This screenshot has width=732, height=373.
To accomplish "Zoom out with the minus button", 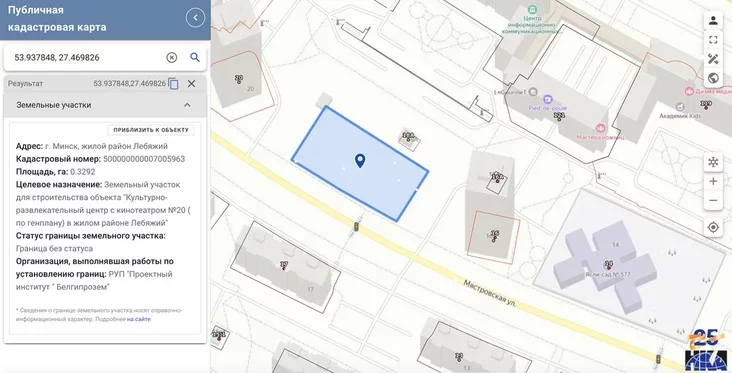I will (713, 200).
